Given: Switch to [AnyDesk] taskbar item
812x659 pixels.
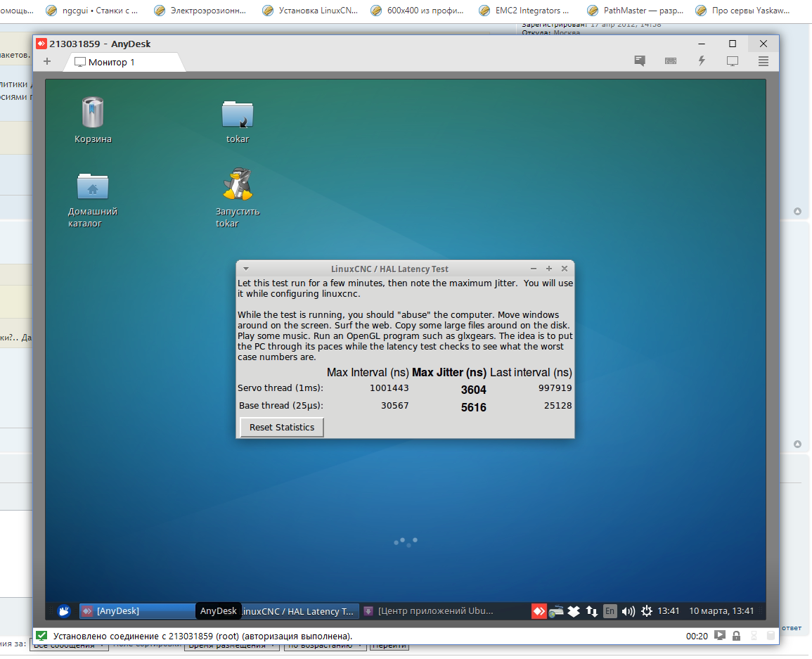Looking at the screenshot, I should (137, 611).
